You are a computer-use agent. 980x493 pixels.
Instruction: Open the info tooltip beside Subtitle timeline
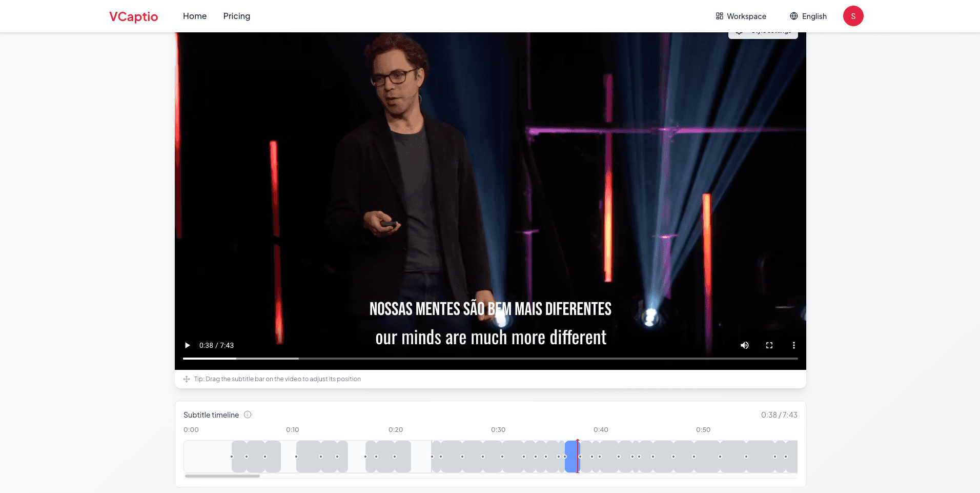pyautogui.click(x=248, y=415)
